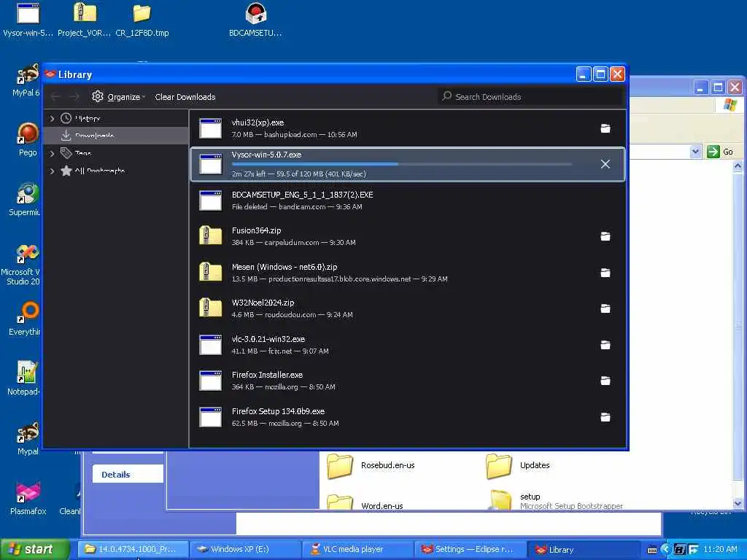
Task: Cancel the Vysor-win-5.0.7.exe download
Action: click(x=605, y=164)
